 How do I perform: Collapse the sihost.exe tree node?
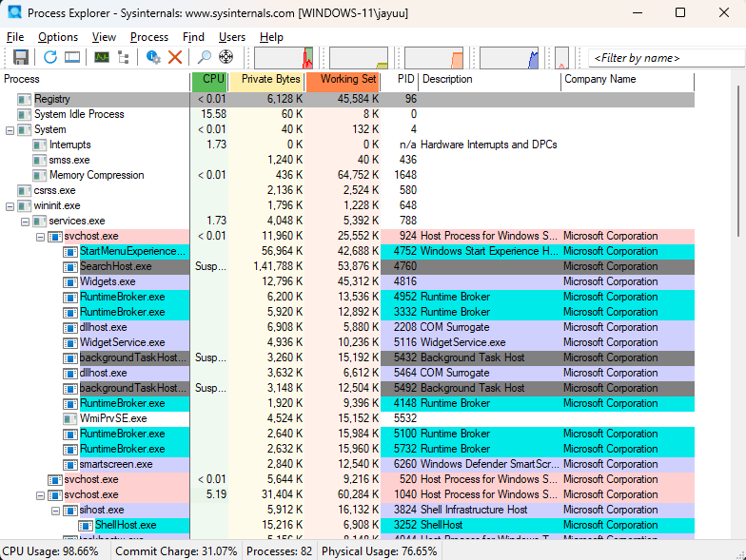(x=55, y=510)
